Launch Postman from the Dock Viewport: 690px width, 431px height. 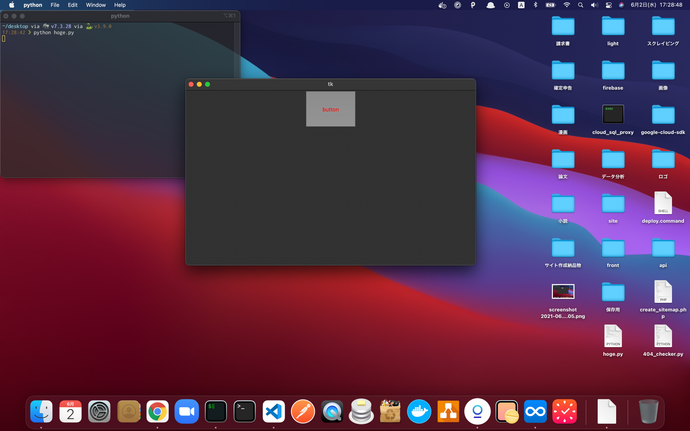[303, 411]
